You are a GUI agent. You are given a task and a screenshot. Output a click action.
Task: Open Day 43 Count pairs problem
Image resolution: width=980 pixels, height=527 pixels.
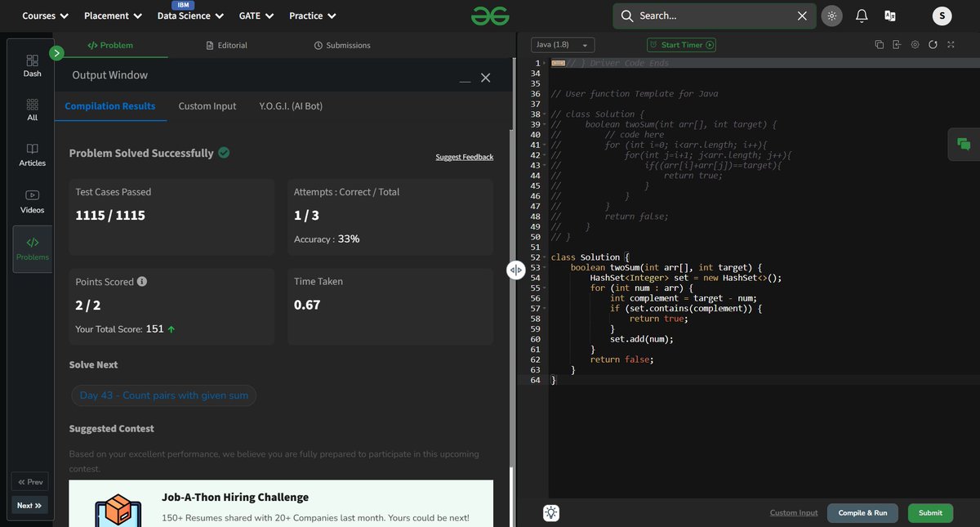[163, 395]
